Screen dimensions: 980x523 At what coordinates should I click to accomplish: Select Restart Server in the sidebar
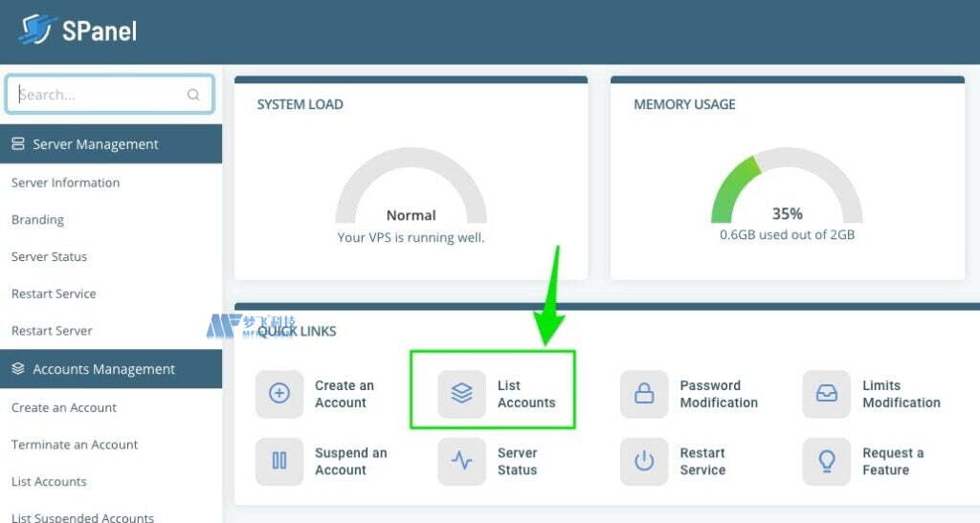tap(52, 331)
